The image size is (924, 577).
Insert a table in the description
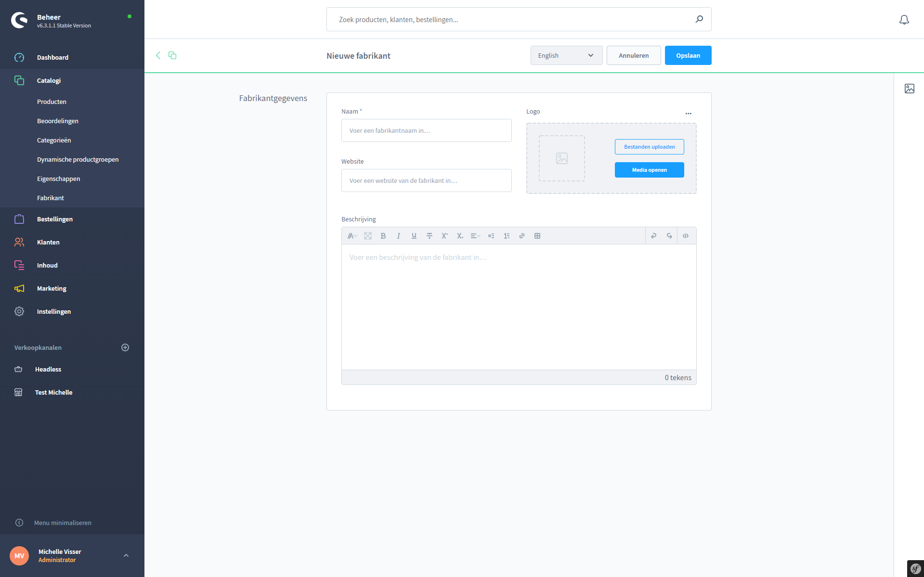pos(537,236)
